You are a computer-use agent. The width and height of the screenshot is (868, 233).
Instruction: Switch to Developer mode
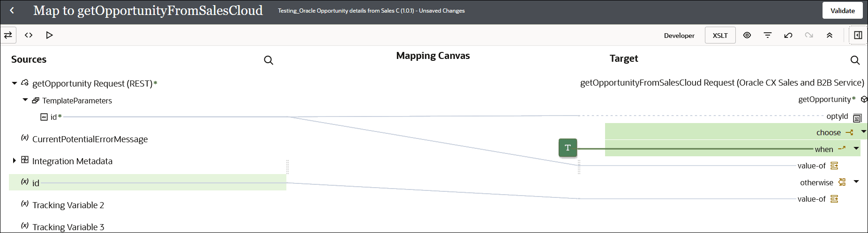click(x=679, y=36)
